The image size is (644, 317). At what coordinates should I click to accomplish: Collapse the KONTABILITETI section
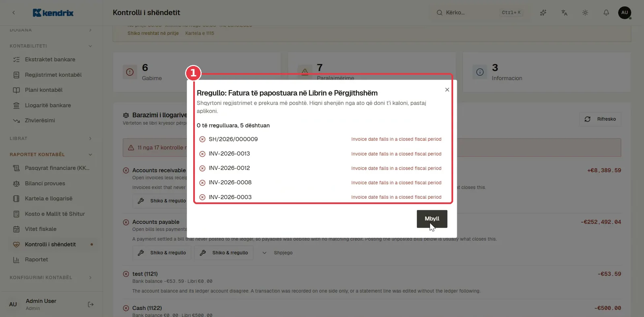51,46
